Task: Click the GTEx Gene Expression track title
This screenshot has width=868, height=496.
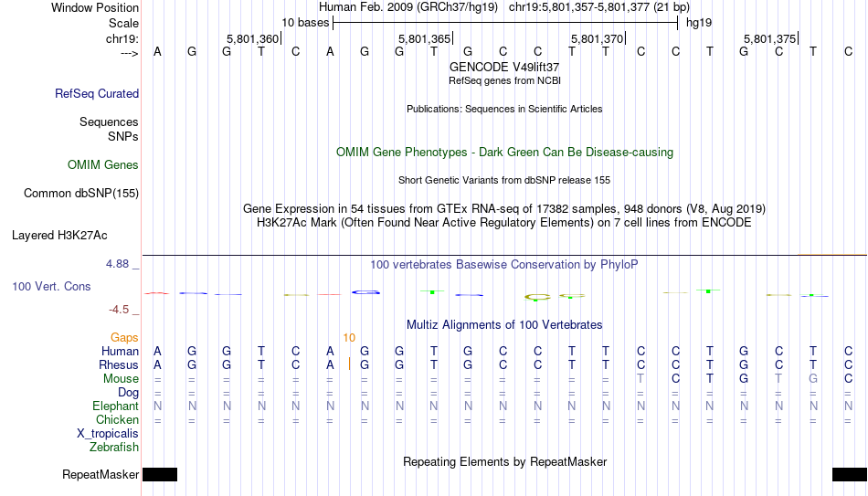Action: coord(504,208)
